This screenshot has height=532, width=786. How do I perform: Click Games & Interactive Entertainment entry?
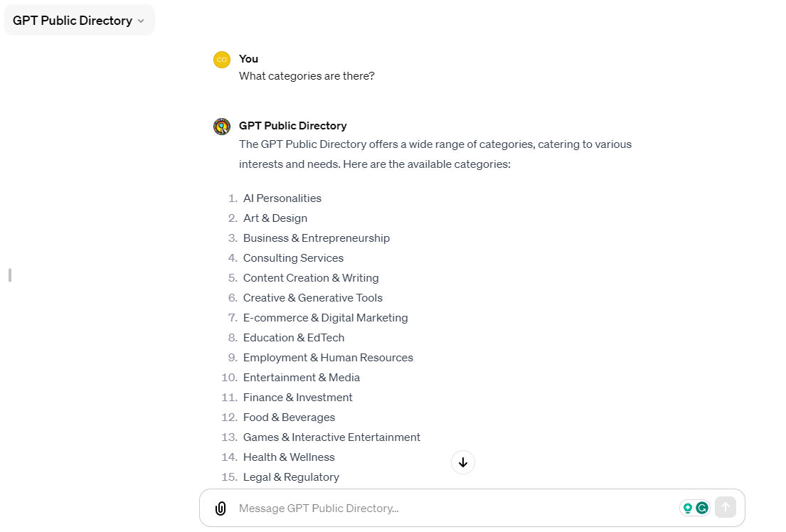(331, 437)
